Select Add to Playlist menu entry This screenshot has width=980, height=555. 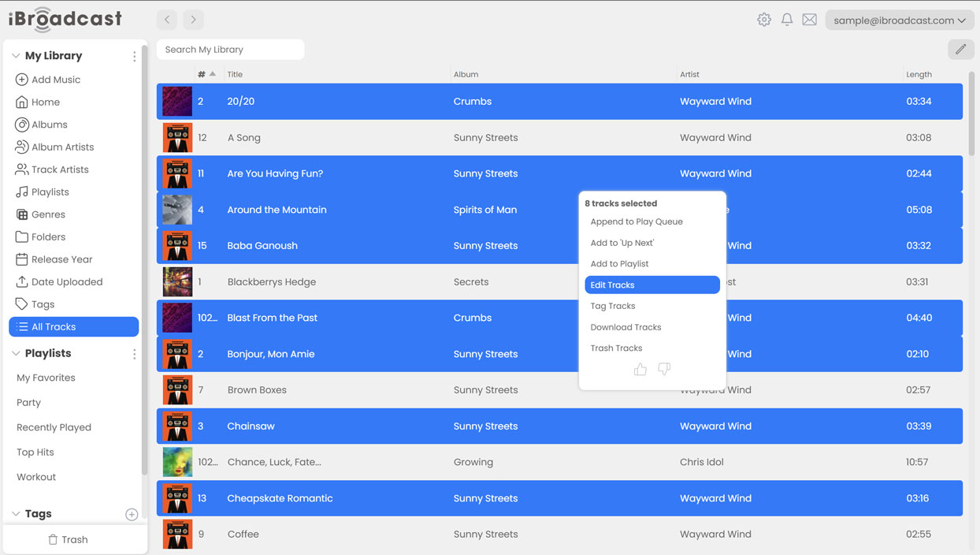point(619,264)
